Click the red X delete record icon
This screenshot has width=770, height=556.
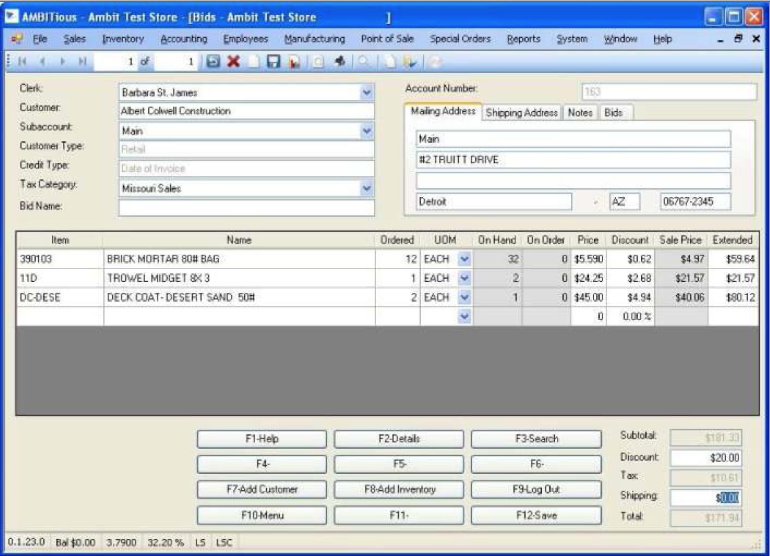[234, 62]
